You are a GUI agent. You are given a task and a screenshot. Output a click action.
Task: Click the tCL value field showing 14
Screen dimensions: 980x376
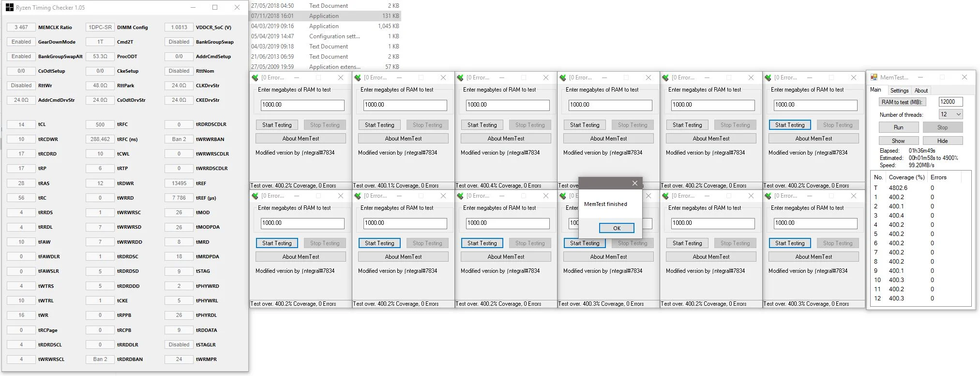coord(21,125)
